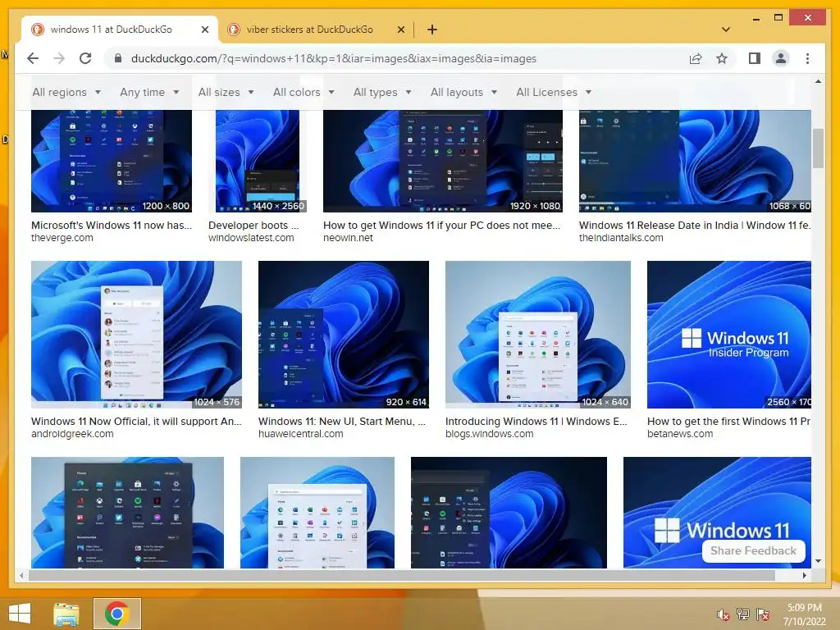The width and height of the screenshot is (840, 630).
Task: Click the betanews.com source link
Action: [x=680, y=434]
